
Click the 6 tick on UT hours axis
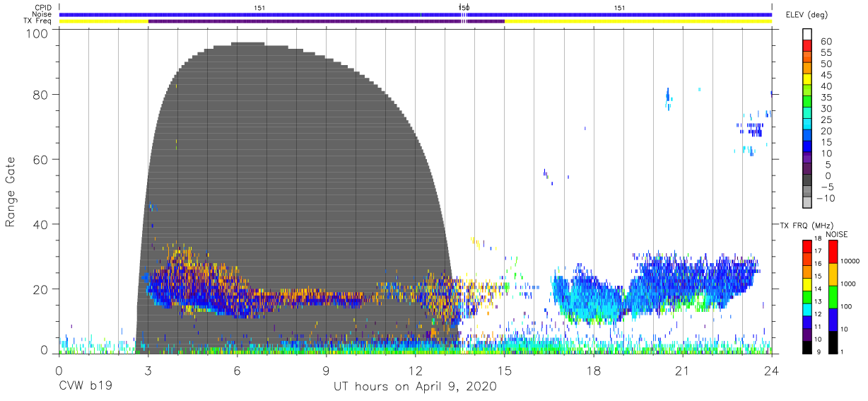pyautogui.click(x=237, y=370)
